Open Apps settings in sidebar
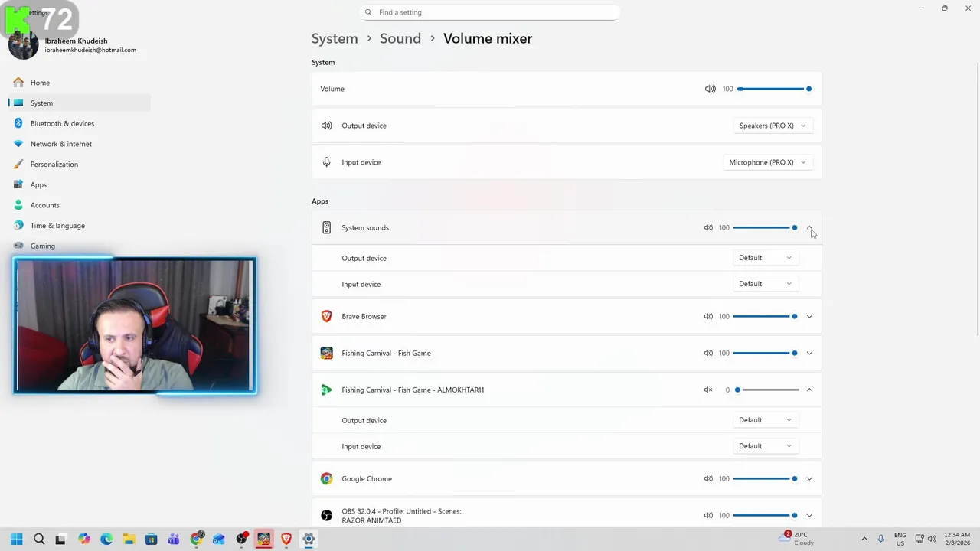The width and height of the screenshot is (980, 551). click(80, 184)
